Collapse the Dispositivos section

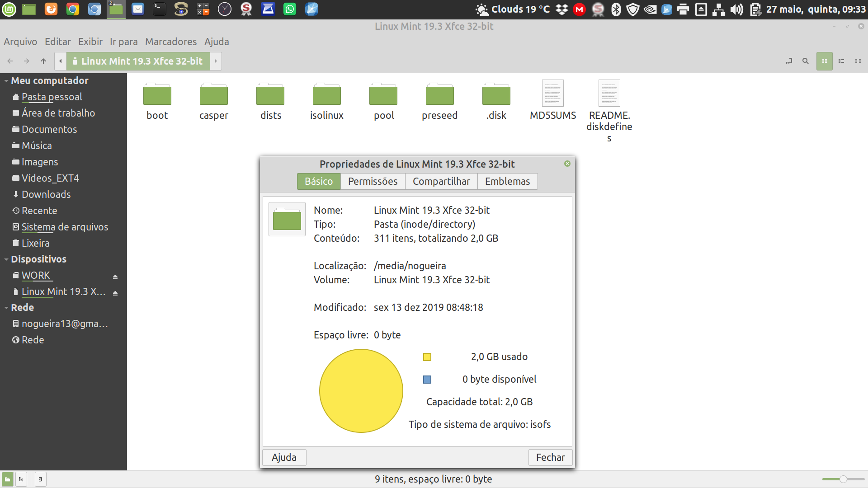pos(6,259)
